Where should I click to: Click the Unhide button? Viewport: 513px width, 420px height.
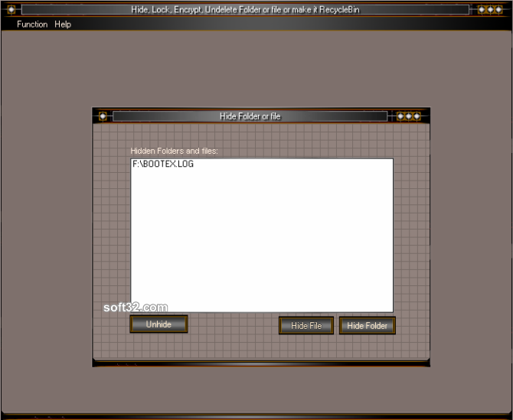coord(158,324)
